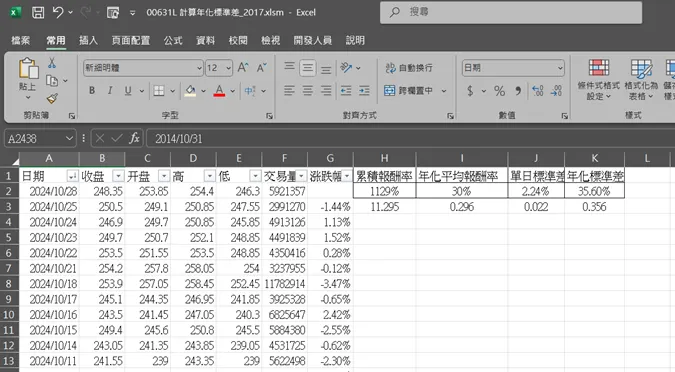This screenshot has height=372, width=675.
Task: Click the middle align icon
Action: [307, 68]
